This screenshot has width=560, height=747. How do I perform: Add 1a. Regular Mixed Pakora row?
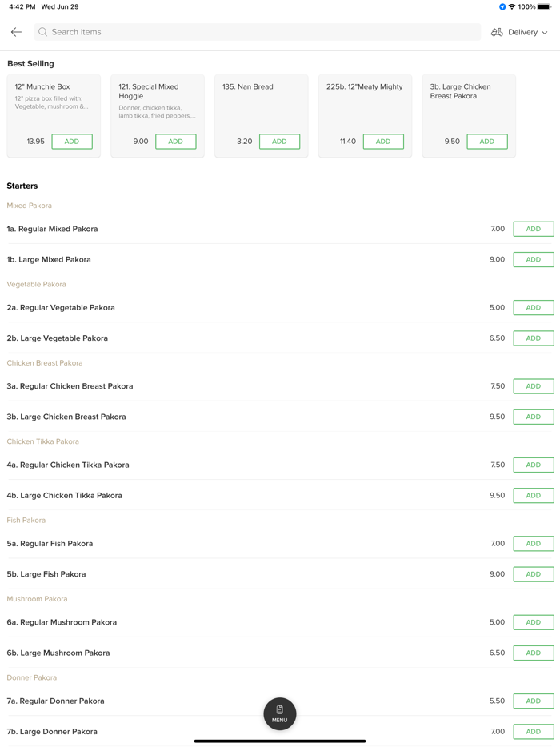pyautogui.click(x=534, y=229)
